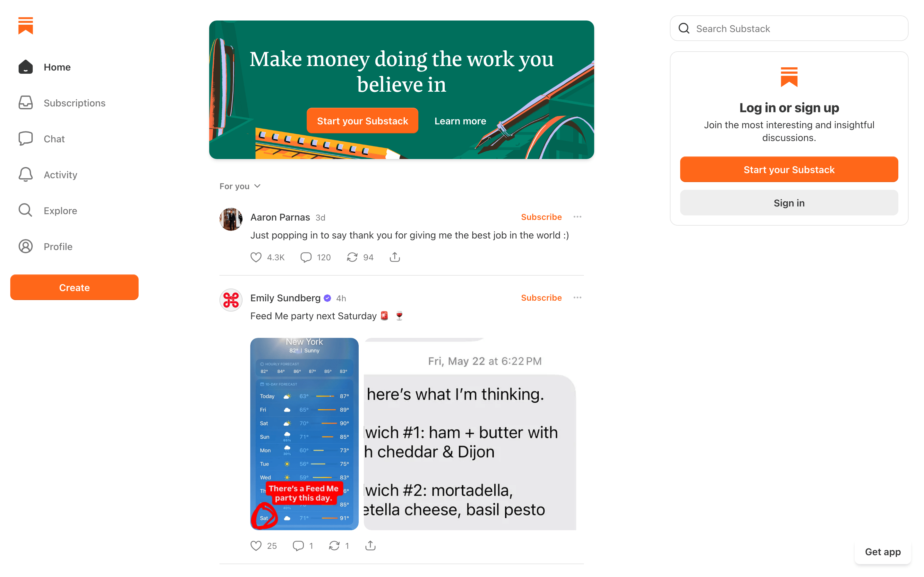Like Aaron Parnas's note with the heart icon
Image resolution: width=924 pixels, height=577 pixels.
256,257
